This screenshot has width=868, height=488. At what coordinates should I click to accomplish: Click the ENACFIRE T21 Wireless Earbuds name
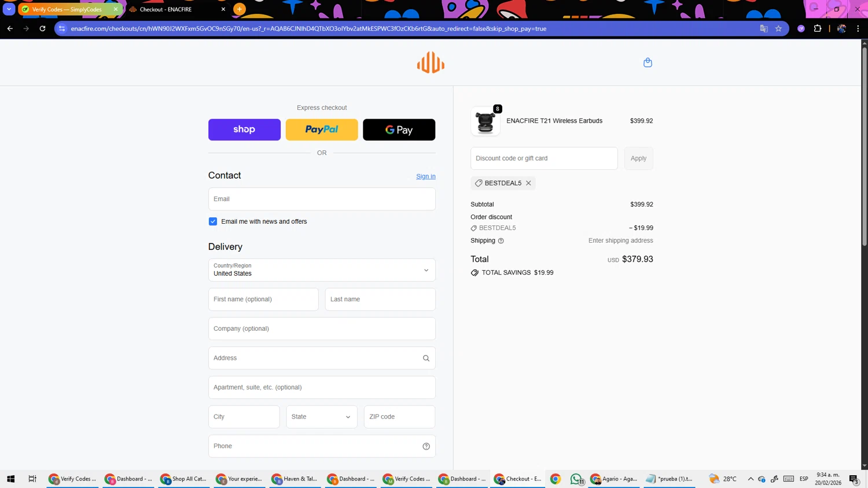554,121
